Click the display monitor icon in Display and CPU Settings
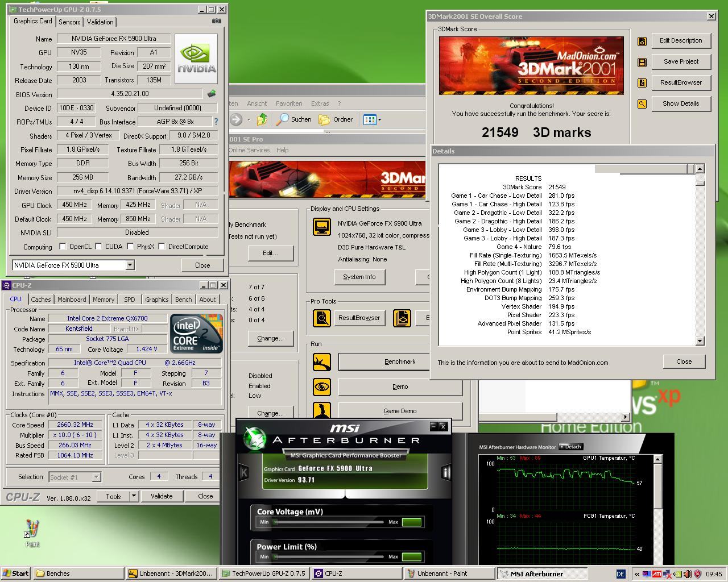728x582 pixels. pyautogui.click(x=322, y=226)
